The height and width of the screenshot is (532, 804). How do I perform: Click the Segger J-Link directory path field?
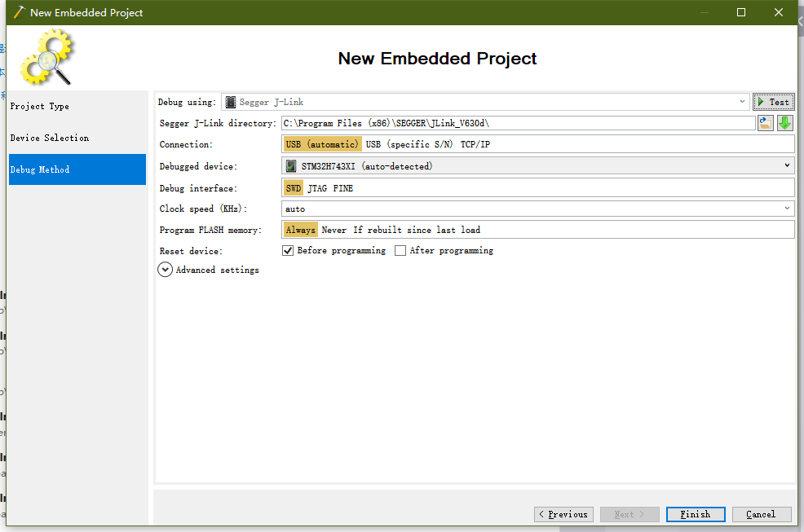click(519, 123)
